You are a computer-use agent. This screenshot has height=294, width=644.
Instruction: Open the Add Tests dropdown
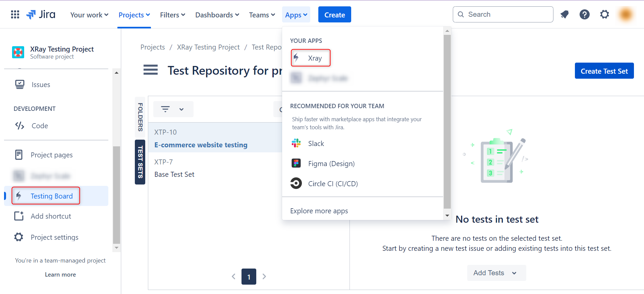tap(496, 273)
